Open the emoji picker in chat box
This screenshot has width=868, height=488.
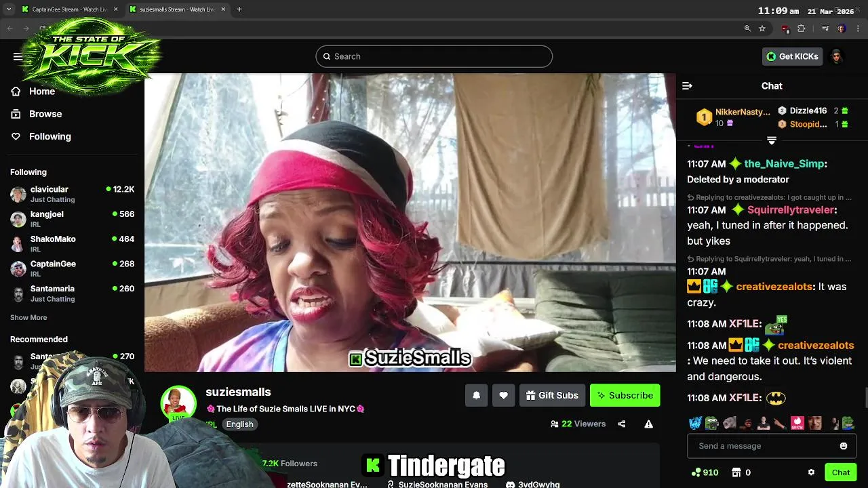(x=844, y=446)
